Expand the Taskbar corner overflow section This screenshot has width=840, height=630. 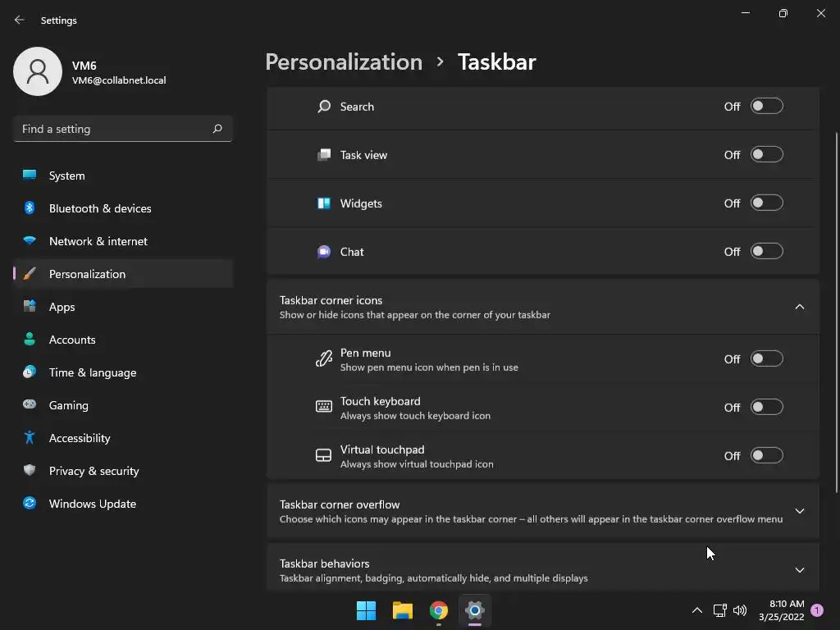point(799,511)
